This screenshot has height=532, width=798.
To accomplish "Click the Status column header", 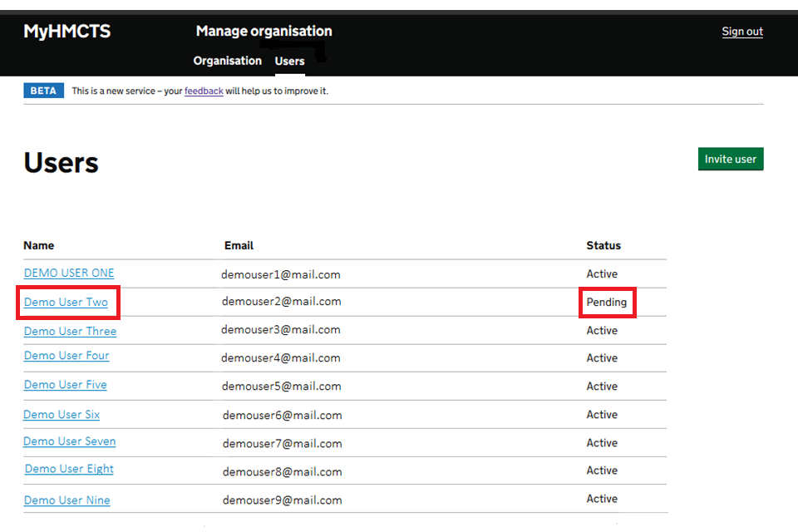I will pyautogui.click(x=603, y=245).
